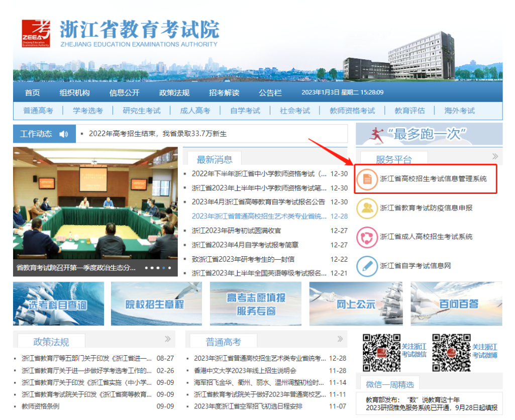Open the "最多跑一次" banner
Viewport: 515px width, 420px height.
click(x=429, y=134)
